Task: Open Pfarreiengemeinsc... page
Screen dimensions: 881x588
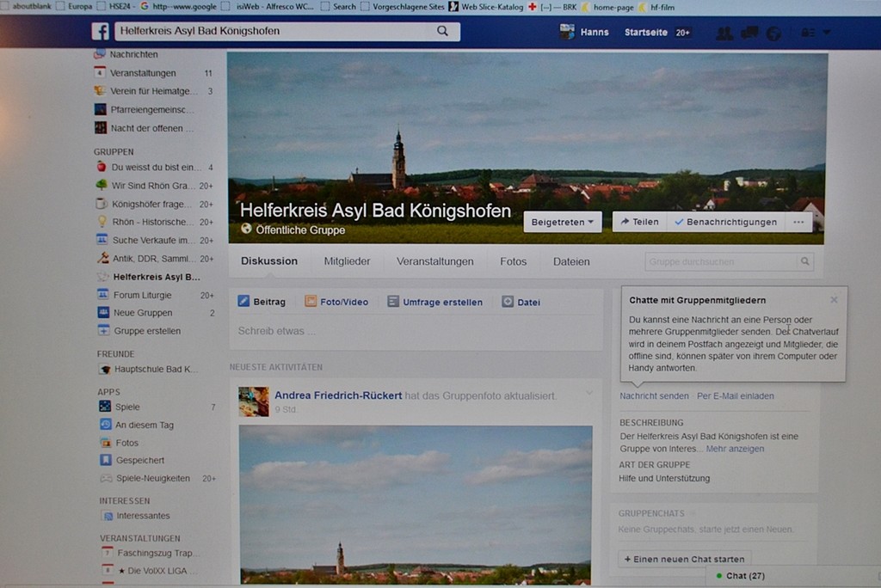Action: (151, 109)
